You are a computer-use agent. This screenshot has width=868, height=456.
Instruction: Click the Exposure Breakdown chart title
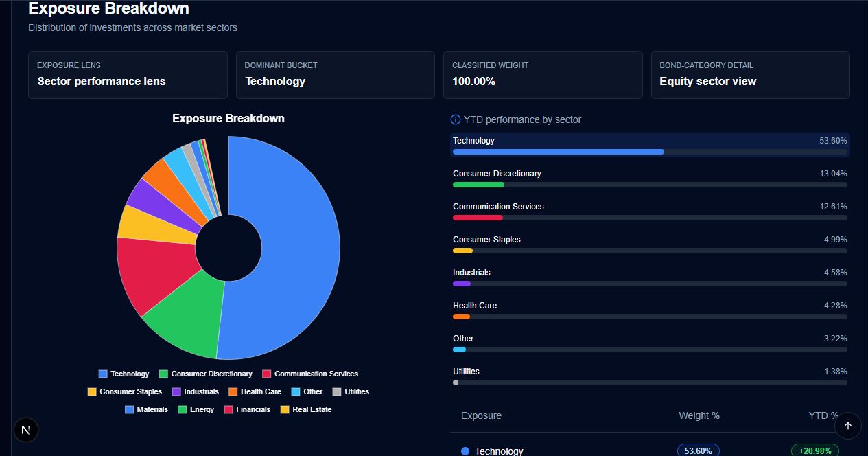[x=228, y=118]
